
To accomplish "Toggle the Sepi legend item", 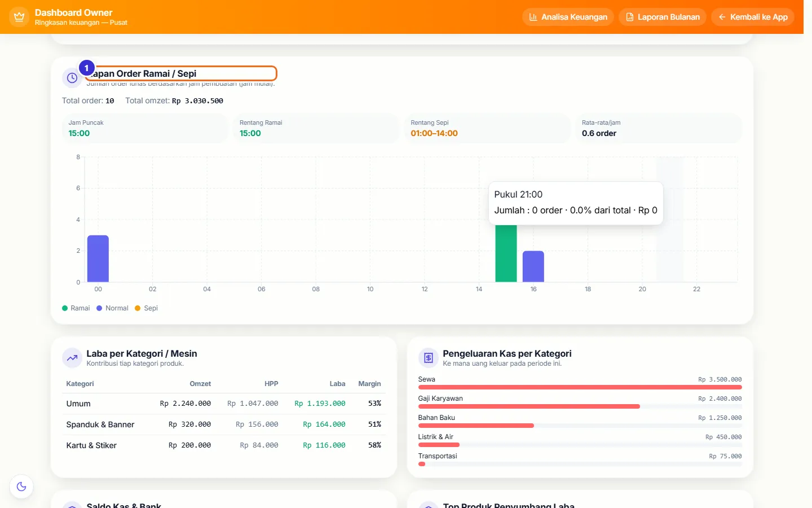I will (147, 308).
